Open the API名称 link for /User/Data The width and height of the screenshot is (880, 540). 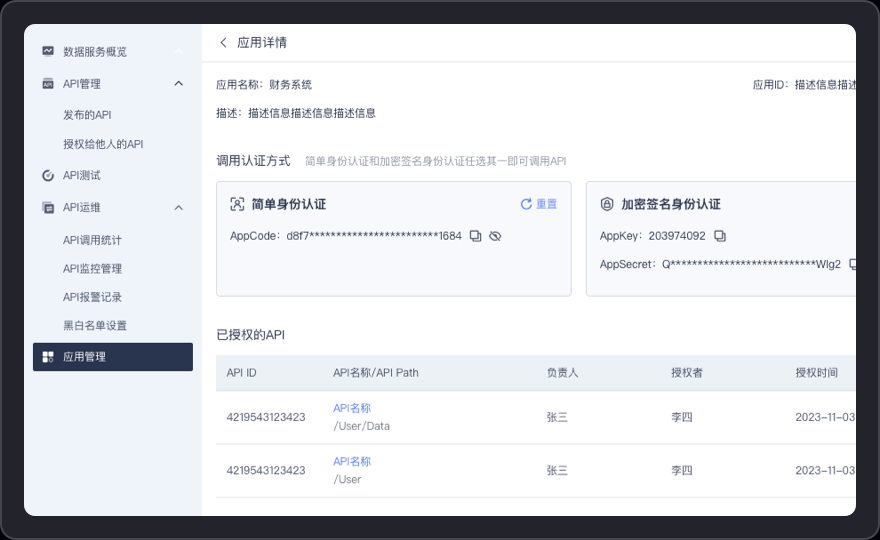click(352, 408)
